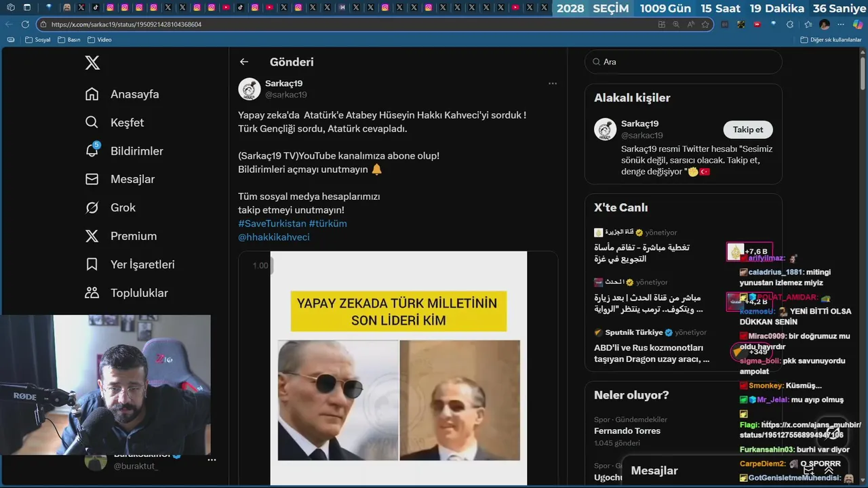Open Yer İşaretleri bookmark icon
Viewport: 868px width, 488px height.
tap(92, 264)
